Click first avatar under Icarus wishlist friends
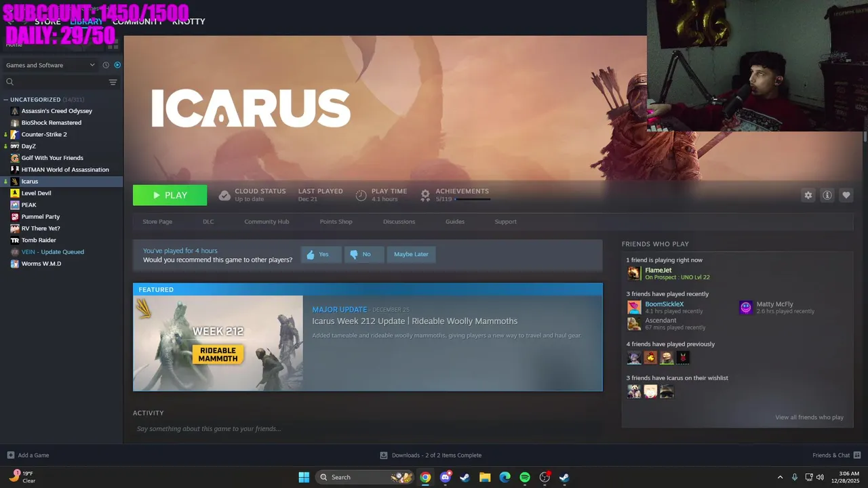Viewport: 868px width, 488px height. coord(634,391)
